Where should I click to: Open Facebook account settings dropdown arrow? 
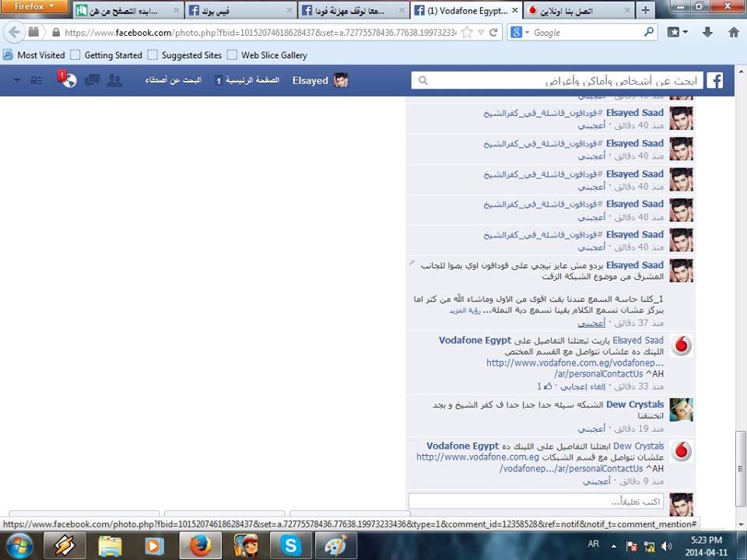click(x=16, y=80)
